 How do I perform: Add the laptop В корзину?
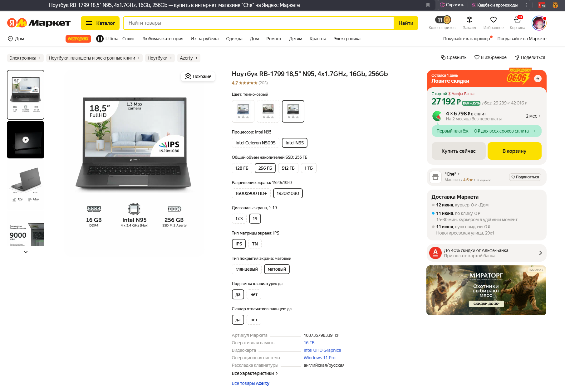pos(514,151)
